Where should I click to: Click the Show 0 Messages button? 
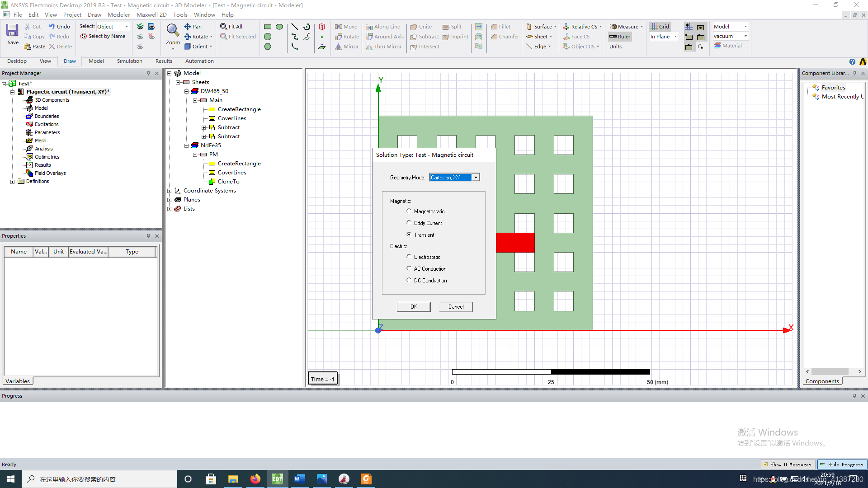click(787, 465)
